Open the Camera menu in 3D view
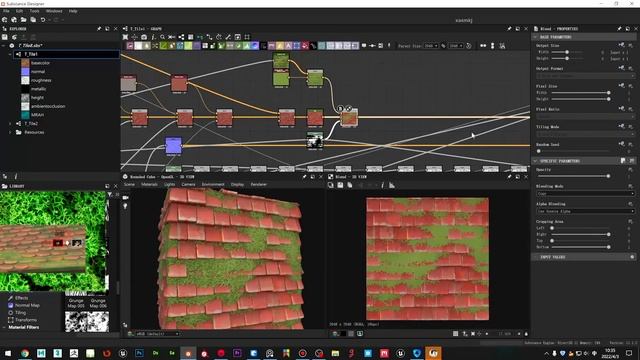The height and width of the screenshot is (360, 640). pos(188,184)
